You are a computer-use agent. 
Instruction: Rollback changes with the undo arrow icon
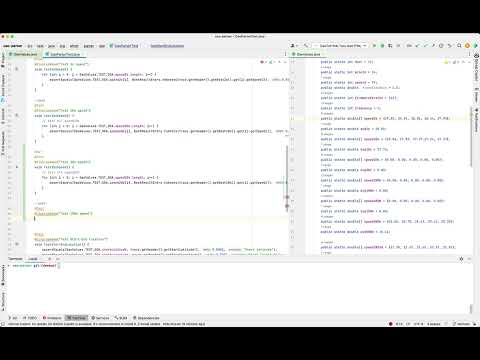(x=450, y=46)
